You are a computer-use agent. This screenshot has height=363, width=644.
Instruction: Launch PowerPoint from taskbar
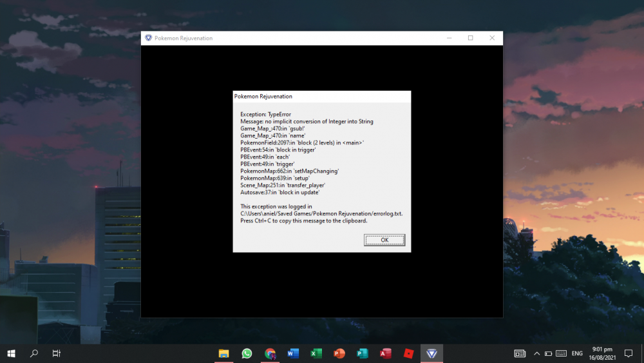coord(339,353)
